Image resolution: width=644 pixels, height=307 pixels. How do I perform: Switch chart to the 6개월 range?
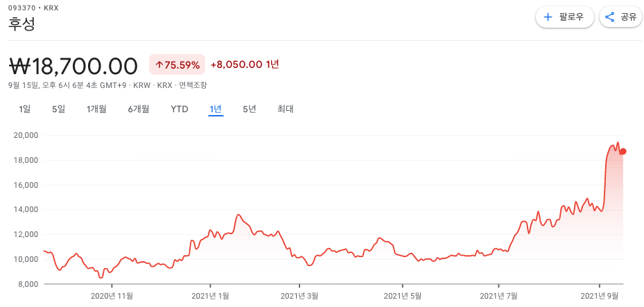139,109
